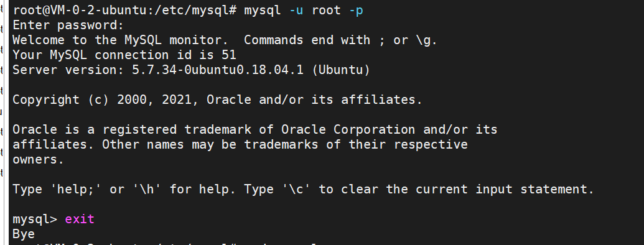Click the 'help;' text in help hint
The height and width of the screenshot is (245, 644).
(x=75, y=189)
